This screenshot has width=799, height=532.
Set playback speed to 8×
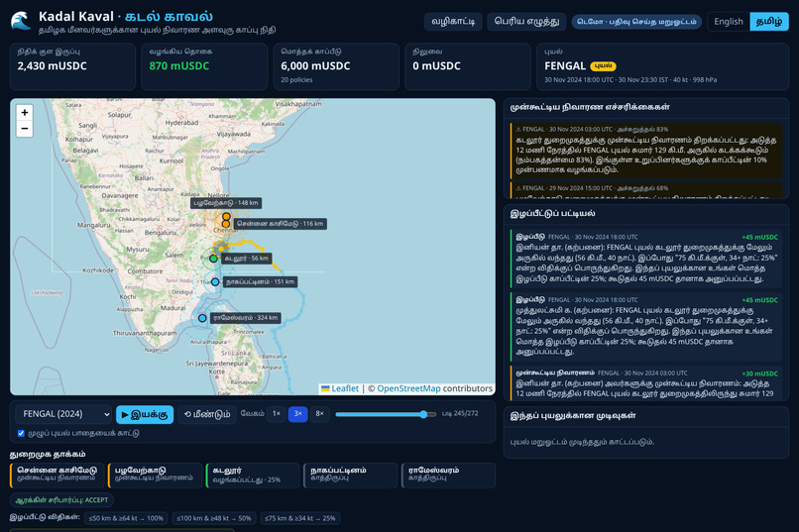(319, 414)
